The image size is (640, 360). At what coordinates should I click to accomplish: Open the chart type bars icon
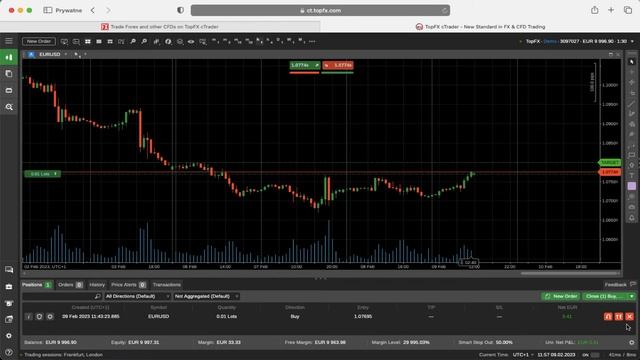click(x=156, y=42)
